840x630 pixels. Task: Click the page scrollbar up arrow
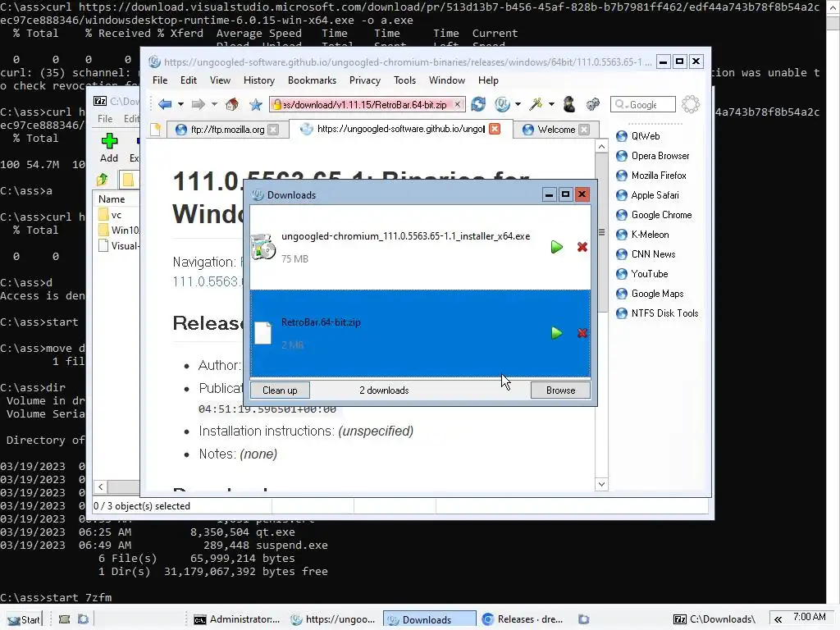[x=601, y=146]
